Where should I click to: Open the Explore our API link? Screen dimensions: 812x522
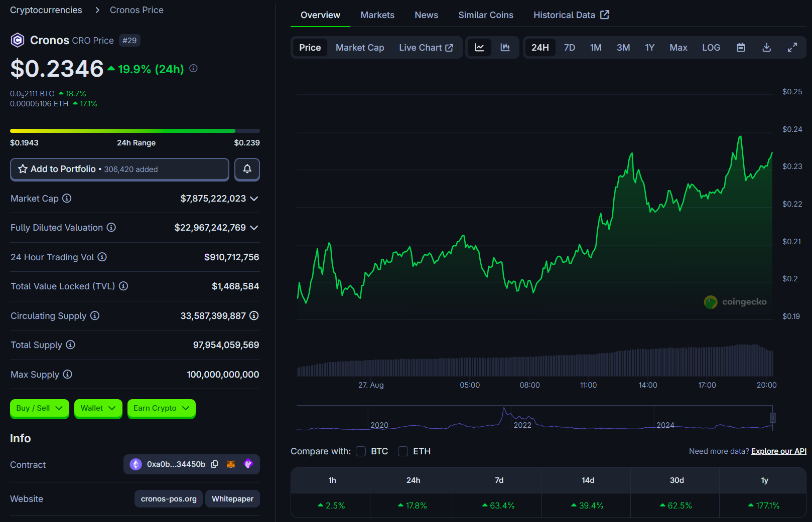click(x=778, y=451)
